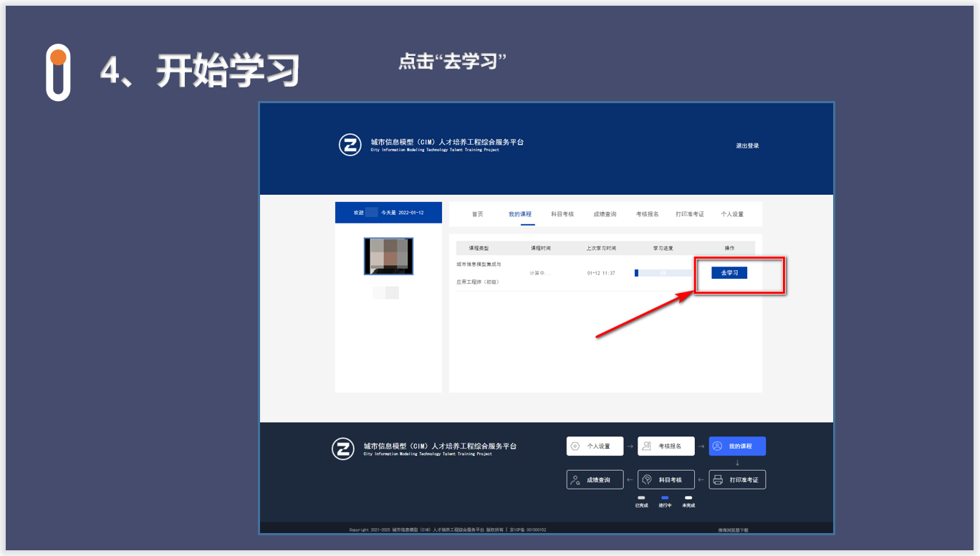Click the 已完成 legend indicator
Screen dimensions: 980x556
coord(641,498)
